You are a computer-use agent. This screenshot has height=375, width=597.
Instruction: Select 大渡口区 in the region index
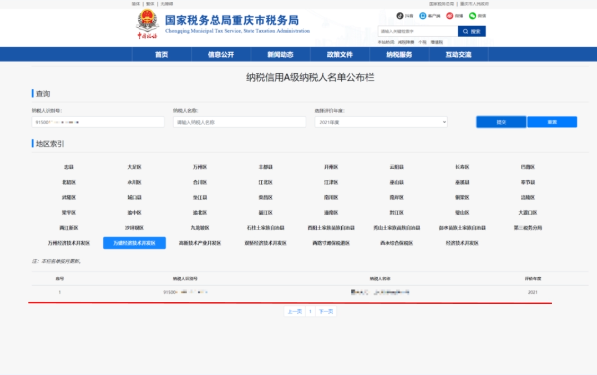(528, 213)
